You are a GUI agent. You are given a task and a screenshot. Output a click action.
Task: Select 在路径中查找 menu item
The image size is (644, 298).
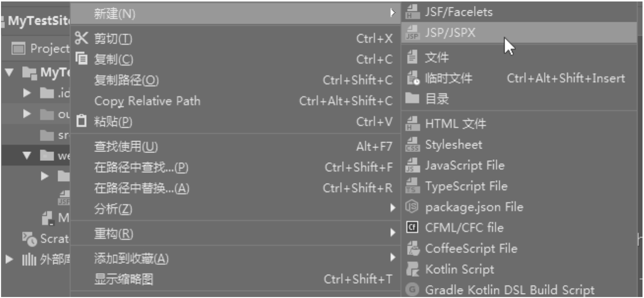tap(141, 168)
